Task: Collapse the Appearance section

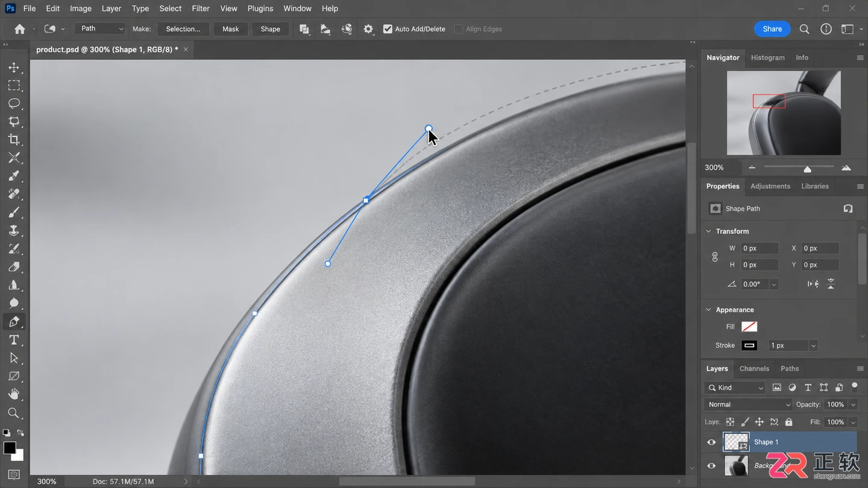Action: [x=708, y=310]
